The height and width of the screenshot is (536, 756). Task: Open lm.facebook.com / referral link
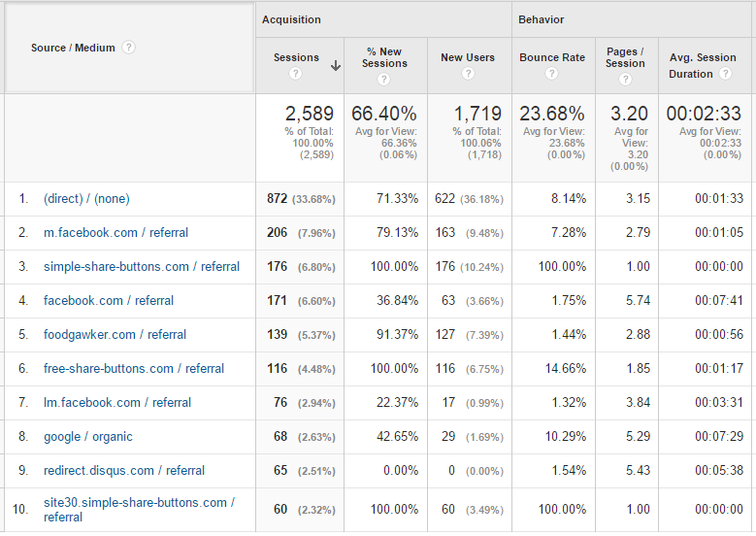pos(117,402)
